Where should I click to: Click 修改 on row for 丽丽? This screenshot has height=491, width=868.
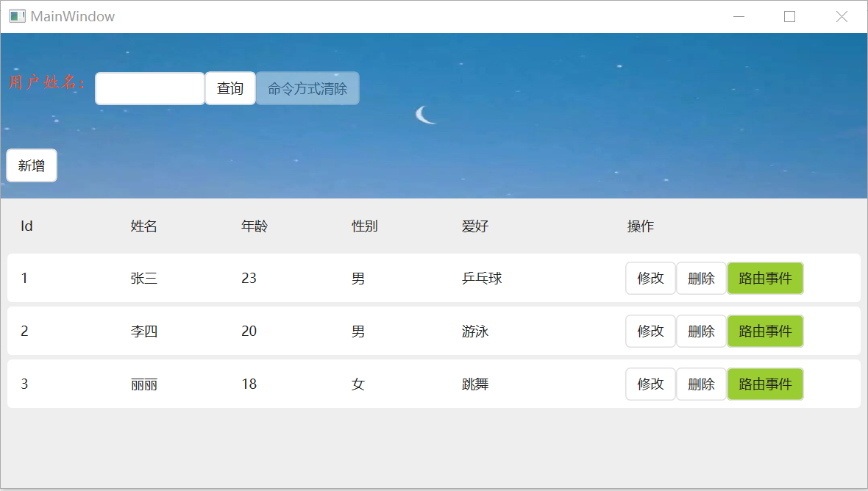point(650,384)
